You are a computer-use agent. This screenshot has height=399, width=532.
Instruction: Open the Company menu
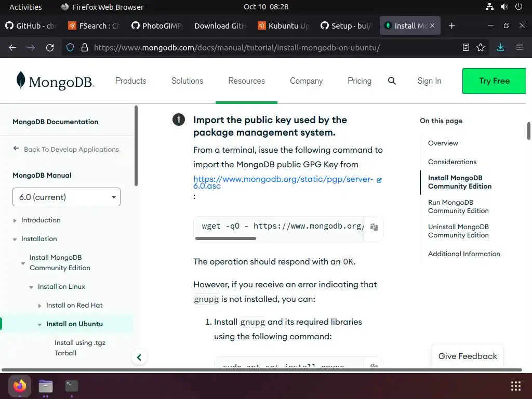pyautogui.click(x=306, y=81)
